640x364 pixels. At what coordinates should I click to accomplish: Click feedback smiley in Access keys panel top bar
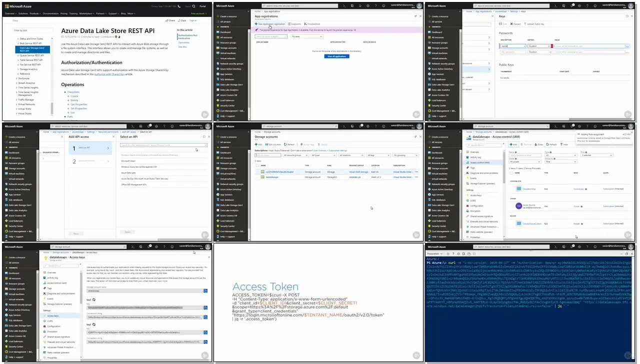(x=172, y=247)
